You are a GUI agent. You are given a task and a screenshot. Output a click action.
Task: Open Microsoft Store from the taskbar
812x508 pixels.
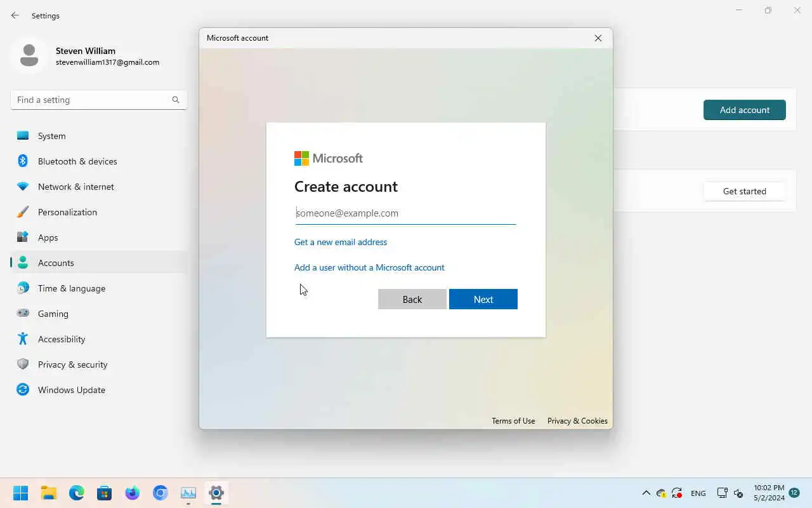tap(105, 493)
